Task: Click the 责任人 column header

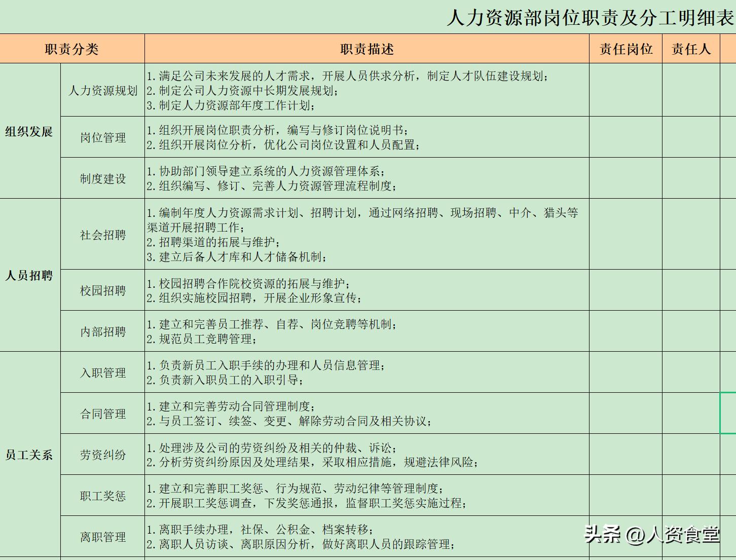Action: point(691,49)
